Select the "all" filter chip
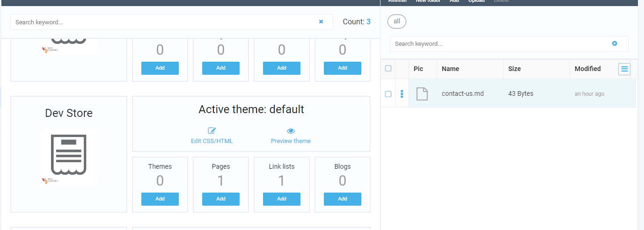Screen dimensions: 644x230 [x=397, y=22]
